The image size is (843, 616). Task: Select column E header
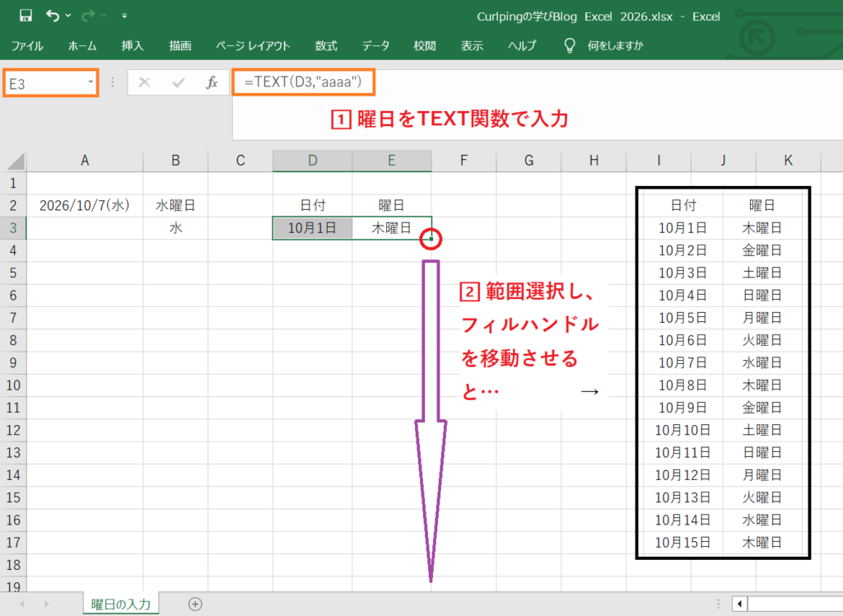(392, 161)
